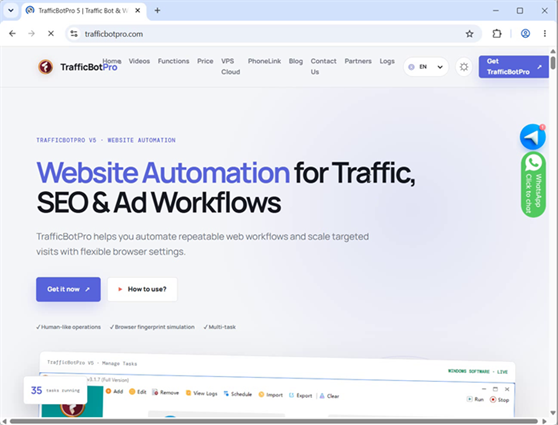Click 'WINDOWS SOFTWARE - LIVE' label
The height and width of the screenshot is (425, 558).
478,371
